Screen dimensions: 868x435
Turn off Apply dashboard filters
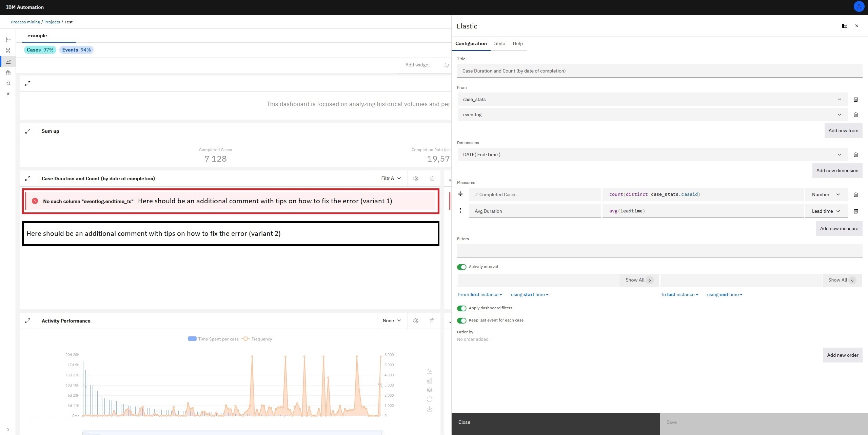[461, 308]
